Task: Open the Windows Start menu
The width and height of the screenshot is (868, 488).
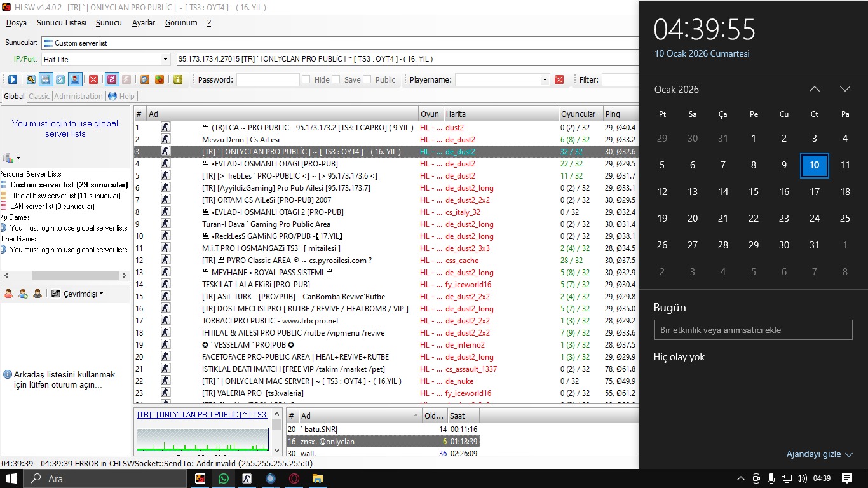Action: coord(11,478)
